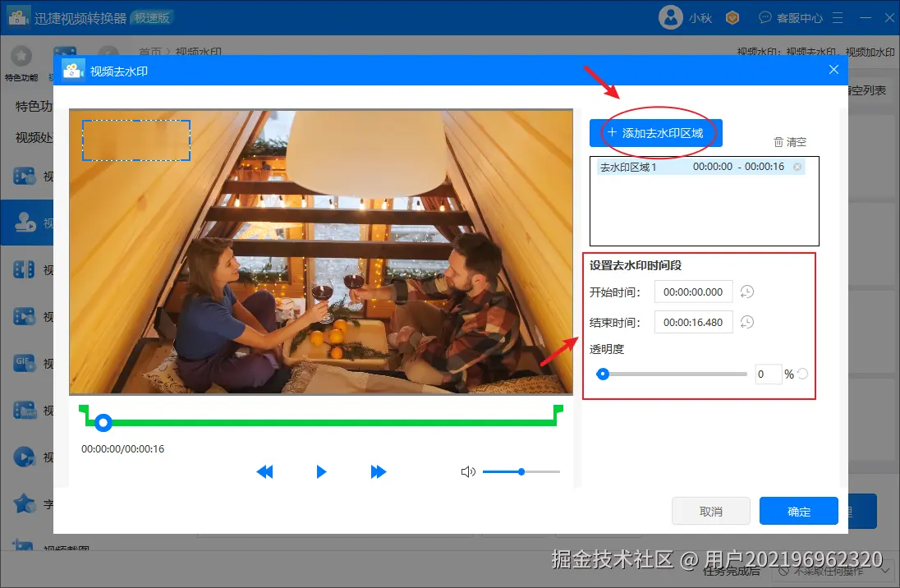
Task: Click the video preview frame
Action: click(321, 251)
